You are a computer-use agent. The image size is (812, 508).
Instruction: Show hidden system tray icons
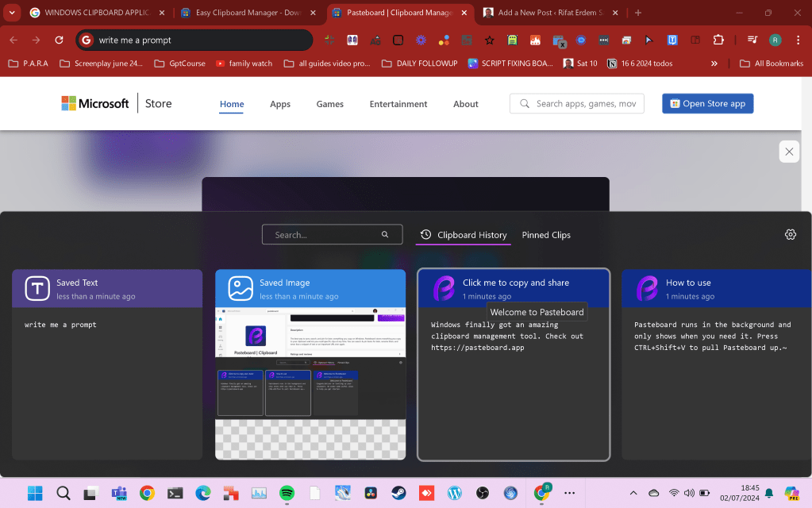click(x=633, y=493)
